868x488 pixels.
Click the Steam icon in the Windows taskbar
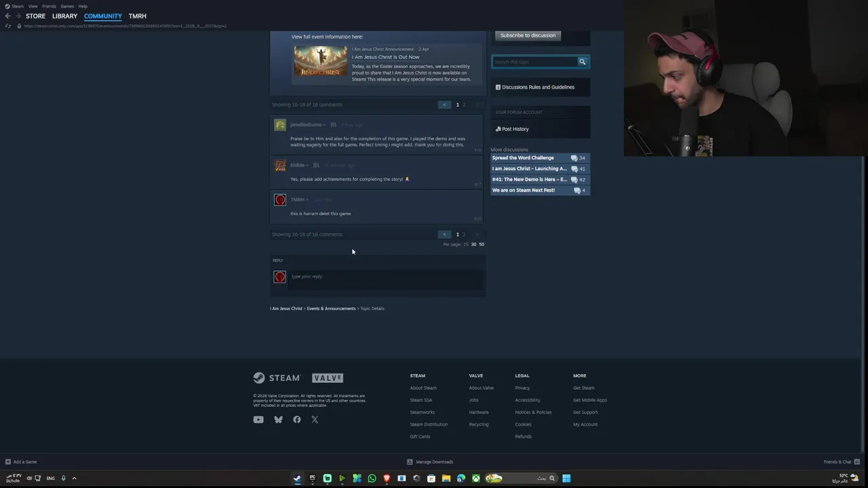297,479
